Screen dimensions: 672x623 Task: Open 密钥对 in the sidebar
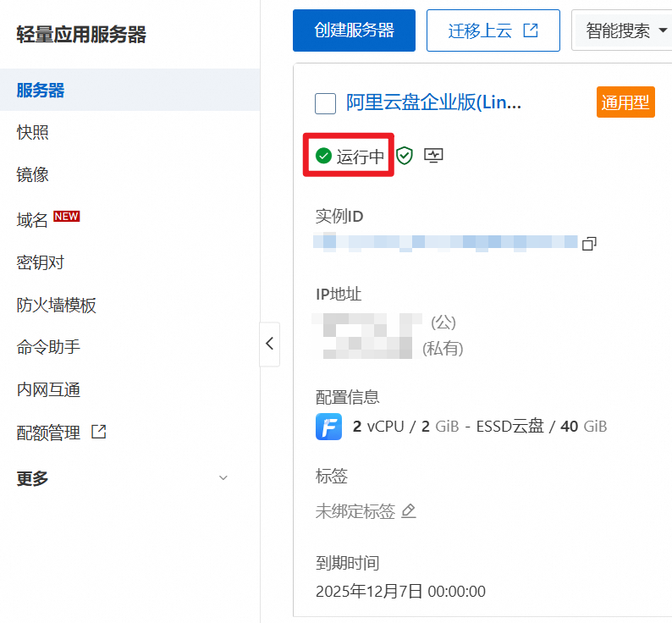point(41,262)
